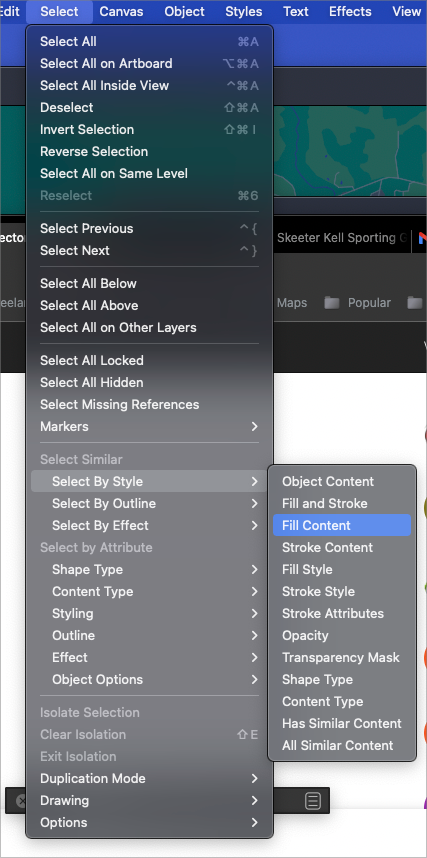The height and width of the screenshot is (858, 427).
Task: Click Invert Selection menu item
Action: (149, 130)
